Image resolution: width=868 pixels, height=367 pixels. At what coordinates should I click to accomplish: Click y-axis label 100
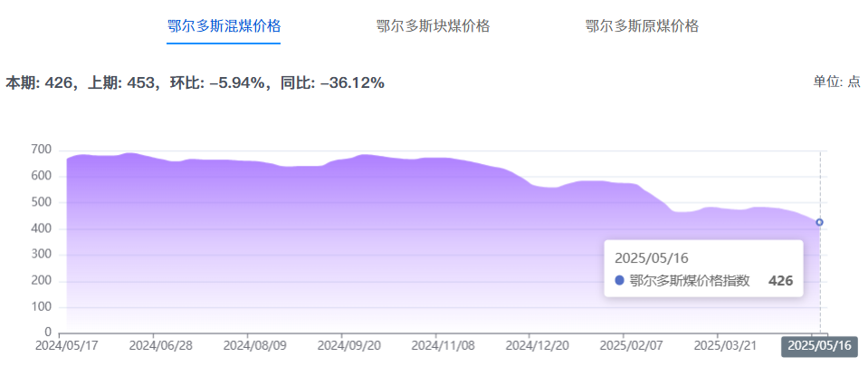(42, 307)
